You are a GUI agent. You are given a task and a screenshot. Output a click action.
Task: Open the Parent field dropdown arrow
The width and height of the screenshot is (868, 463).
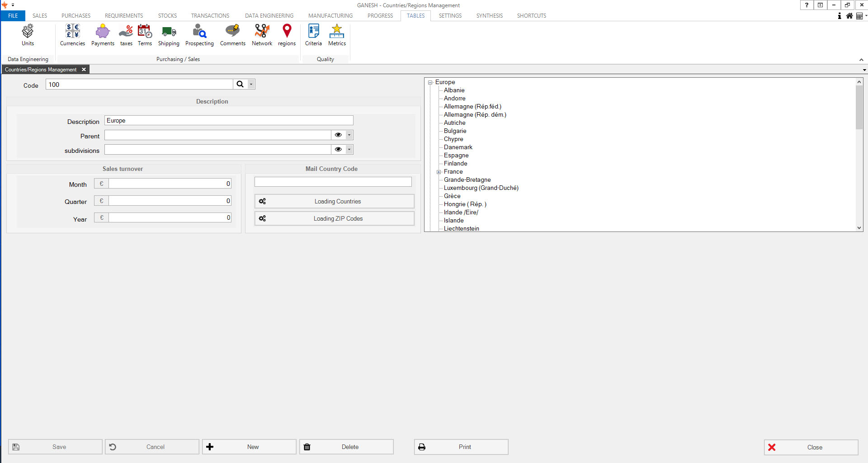click(x=349, y=135)
